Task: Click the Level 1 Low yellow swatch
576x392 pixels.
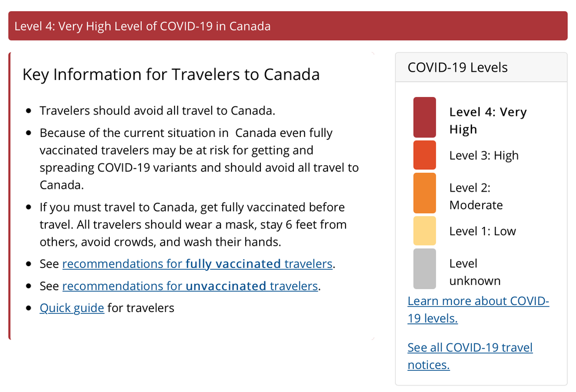Action: pyautogui.click(x=424, y=231)
